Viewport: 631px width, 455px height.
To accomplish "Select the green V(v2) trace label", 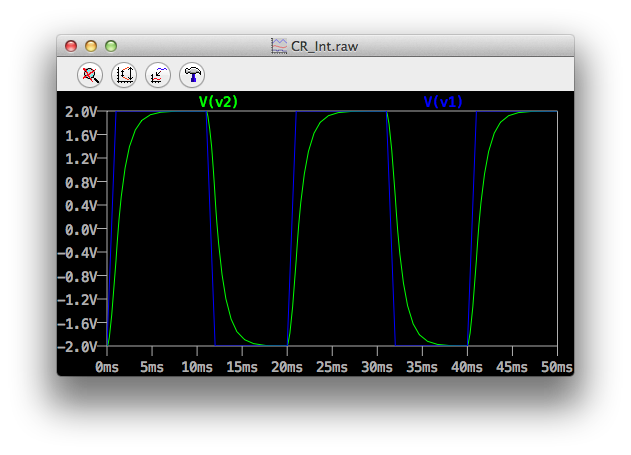I will 218,101.
